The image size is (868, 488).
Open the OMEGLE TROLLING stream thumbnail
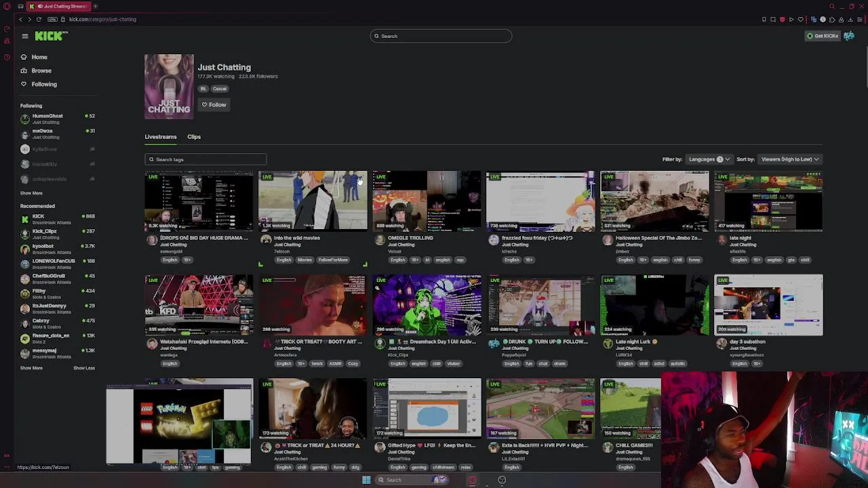pyautogui.click(x=427, y=201)
